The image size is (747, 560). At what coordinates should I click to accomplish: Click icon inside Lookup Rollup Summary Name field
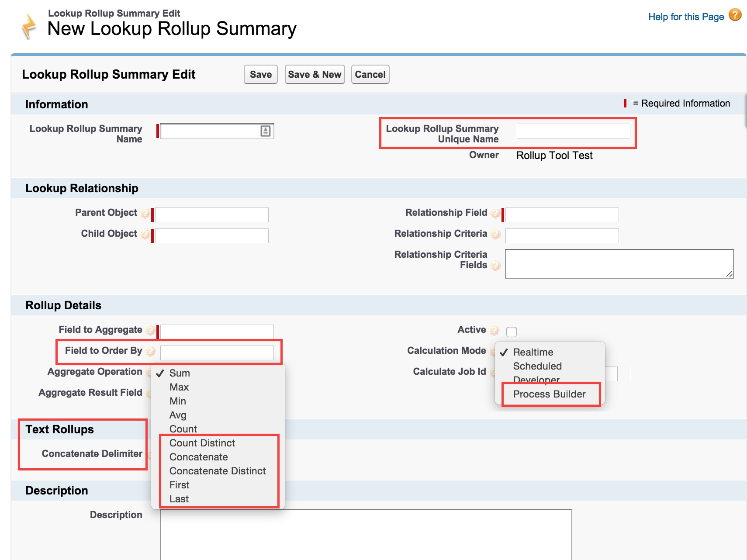point(265,131)
